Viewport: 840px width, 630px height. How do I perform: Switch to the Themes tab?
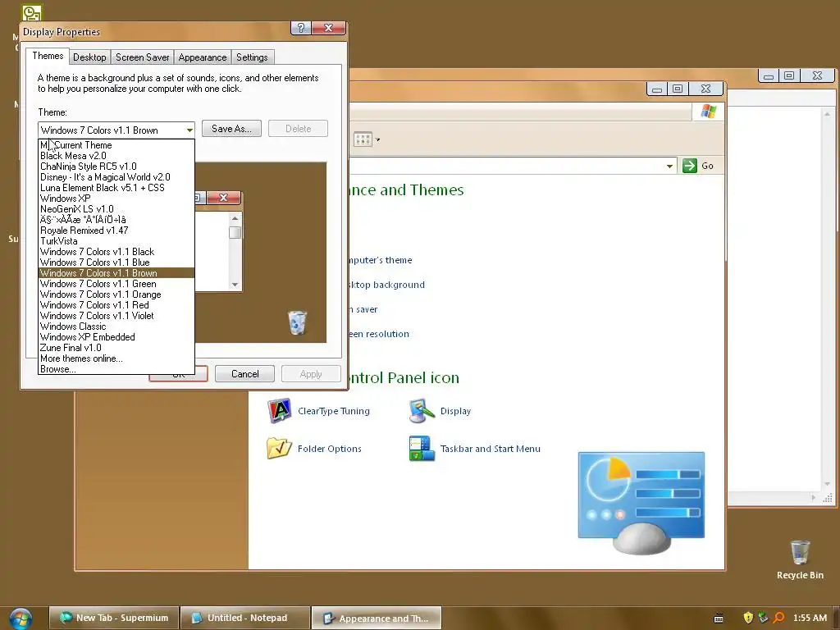[x=48, y=56]
